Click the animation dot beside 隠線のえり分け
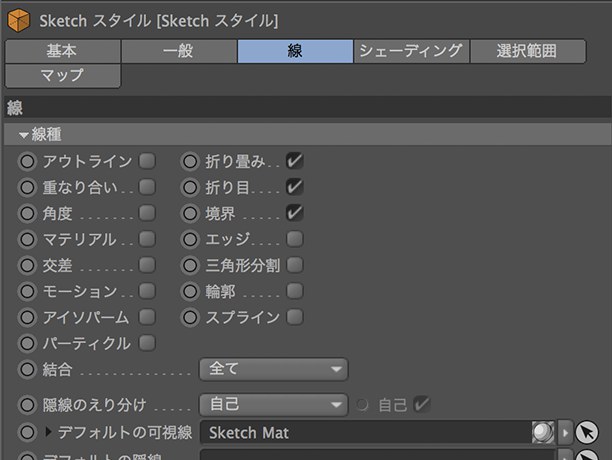The height and width of the screenshot is (460, 612). pyautogui.click(x=27, y=405)
